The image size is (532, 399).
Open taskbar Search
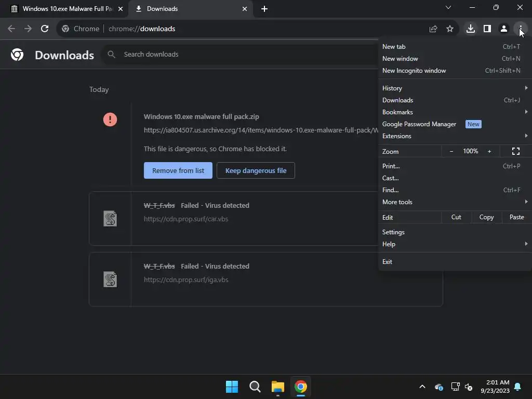[255, 387]
